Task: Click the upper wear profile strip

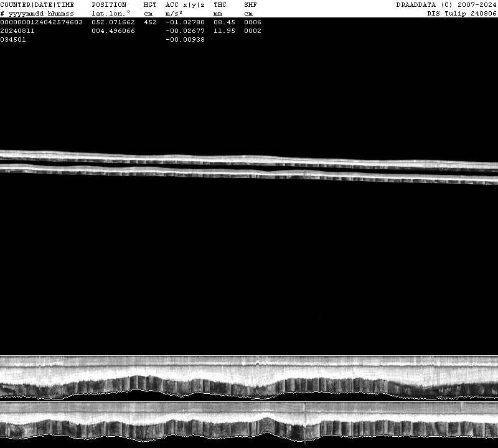Action: pyautogui.click(x=249, y=376)
